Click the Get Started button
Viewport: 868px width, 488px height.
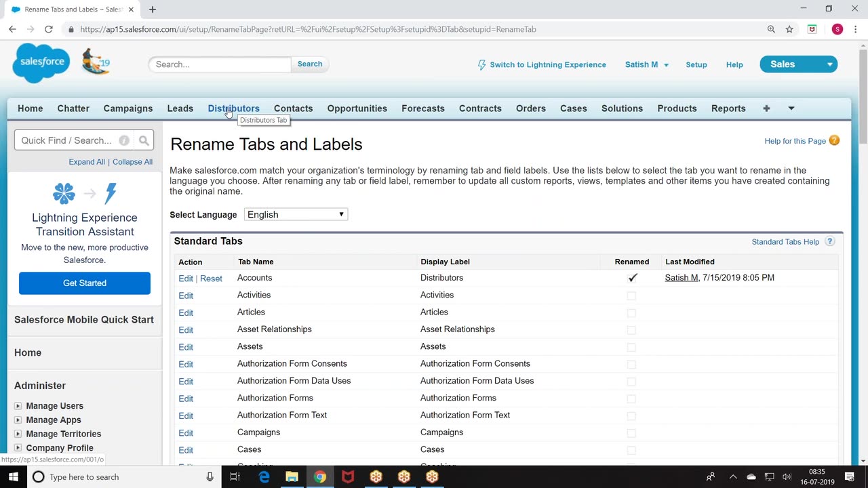(85, 283)
